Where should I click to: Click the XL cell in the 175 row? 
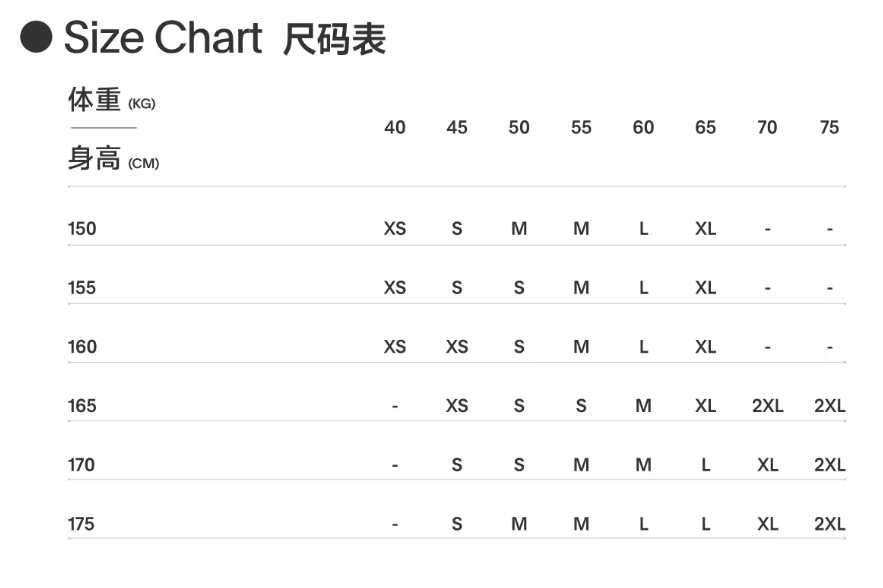pos(767,524)
